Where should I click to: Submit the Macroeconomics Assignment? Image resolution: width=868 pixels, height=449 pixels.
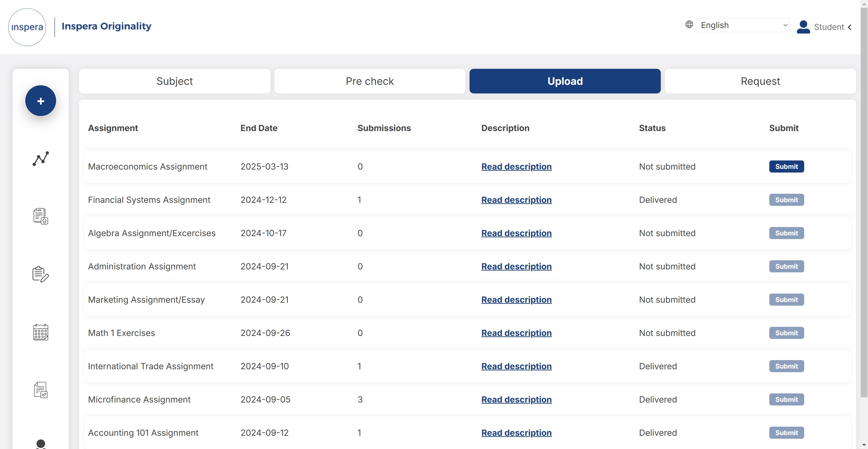(x=786, y=166)
